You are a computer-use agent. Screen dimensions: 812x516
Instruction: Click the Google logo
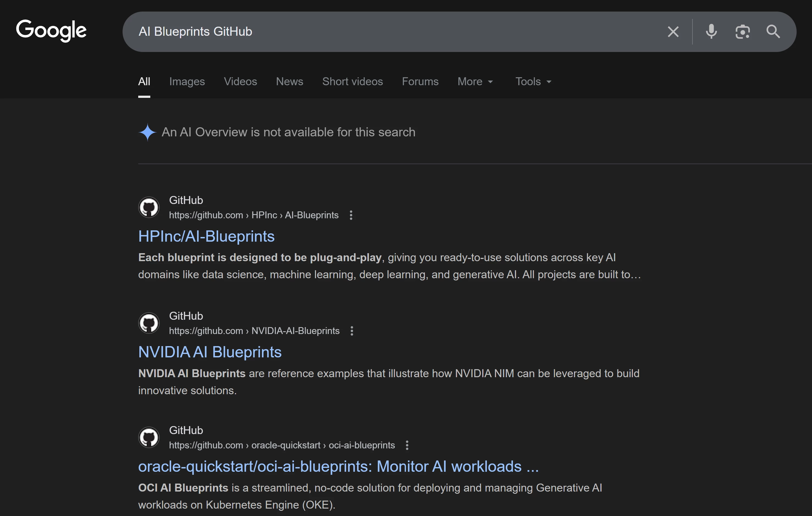pyautogui.click(x=51, y=30)
